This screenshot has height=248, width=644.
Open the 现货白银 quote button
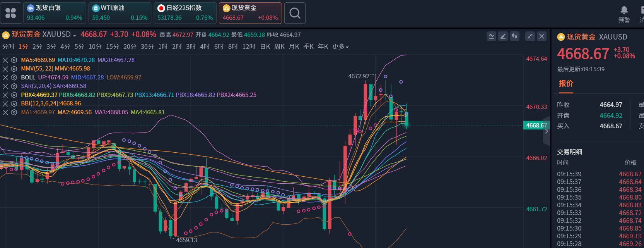tap(55, 13)
